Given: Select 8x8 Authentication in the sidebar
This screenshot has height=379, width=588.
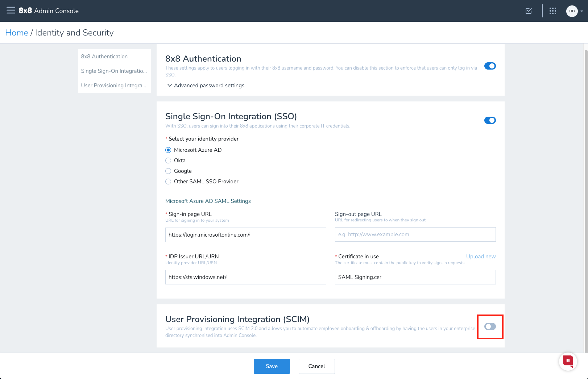Looking at the screenshot, I should pos(104,57).
